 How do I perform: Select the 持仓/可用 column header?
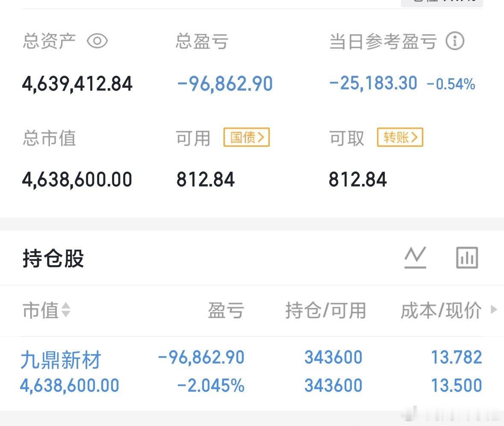[x=325, y=310]
